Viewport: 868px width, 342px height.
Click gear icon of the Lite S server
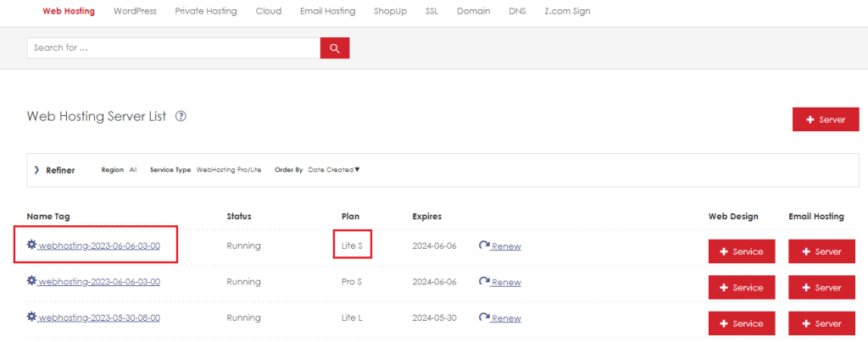31,244
